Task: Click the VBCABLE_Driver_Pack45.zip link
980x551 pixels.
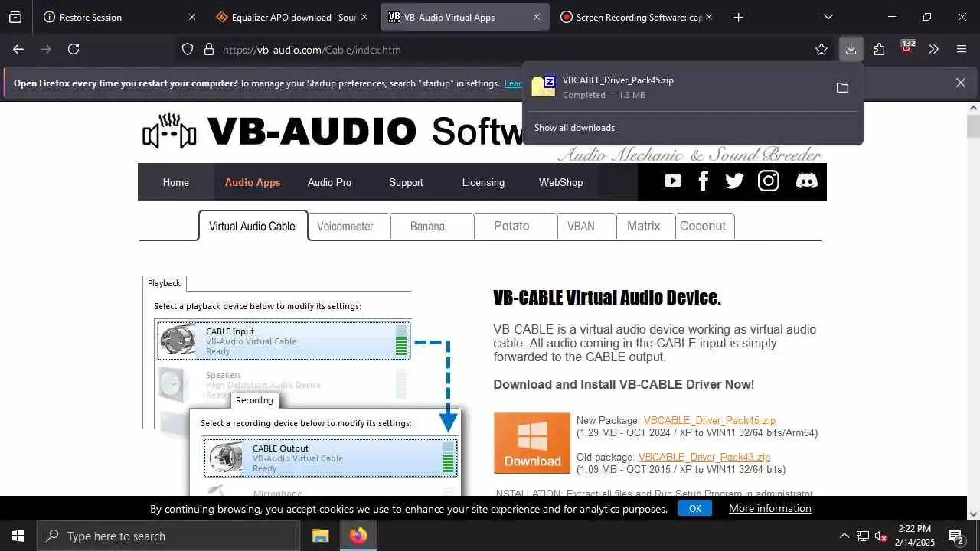Action: [x=710, y=420]
